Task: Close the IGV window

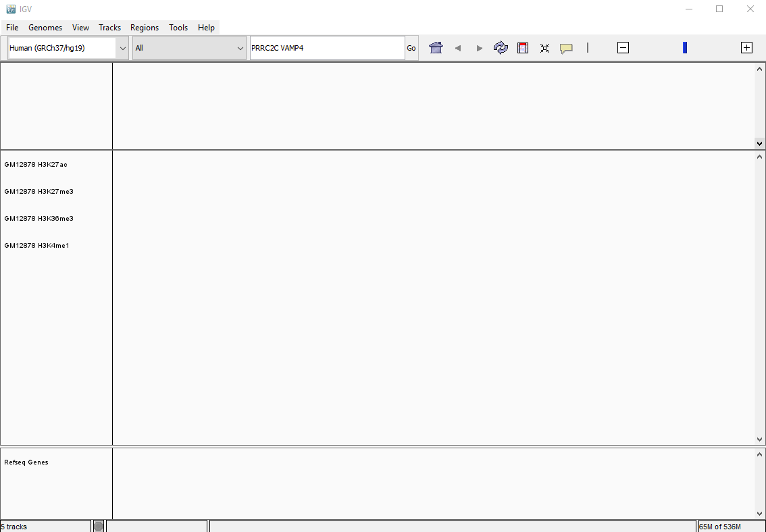Action: pos(750,9)
